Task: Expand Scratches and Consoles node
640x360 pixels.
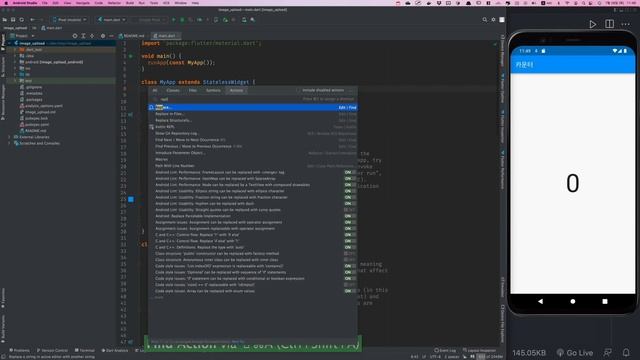Action: 10,143
